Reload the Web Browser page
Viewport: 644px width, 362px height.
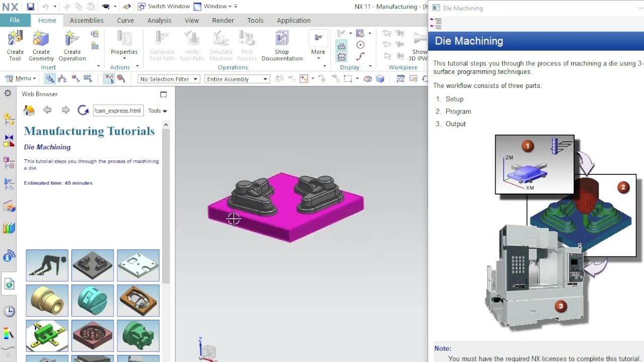(x=83, y=110)
